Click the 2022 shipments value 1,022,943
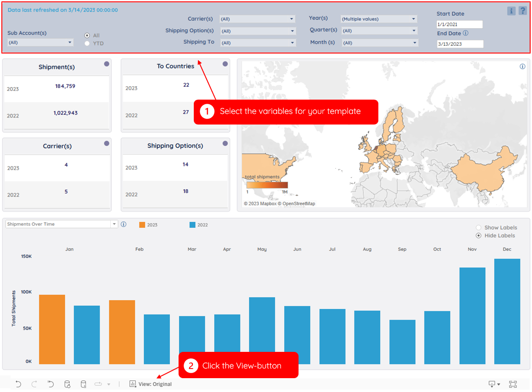Viewport: 532px width, 392px height. [x=66, y=113]
